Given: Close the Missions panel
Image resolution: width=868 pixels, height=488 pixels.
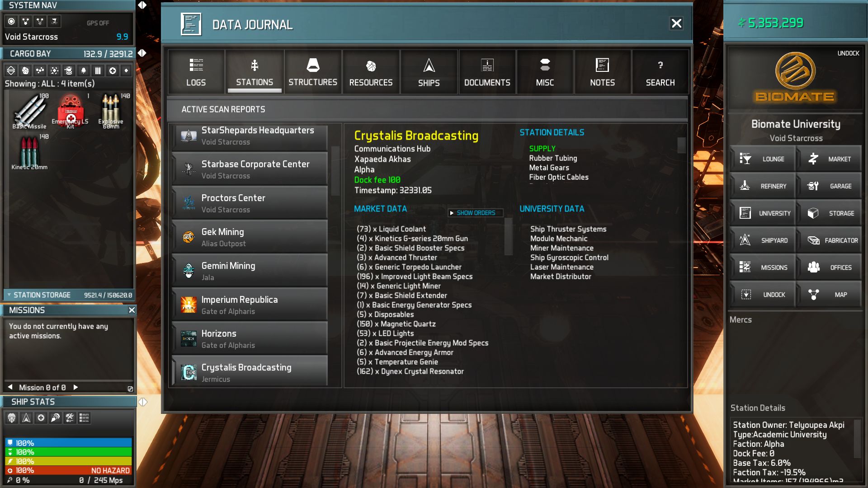Looking at the screenshot, I should click(132, 310).
